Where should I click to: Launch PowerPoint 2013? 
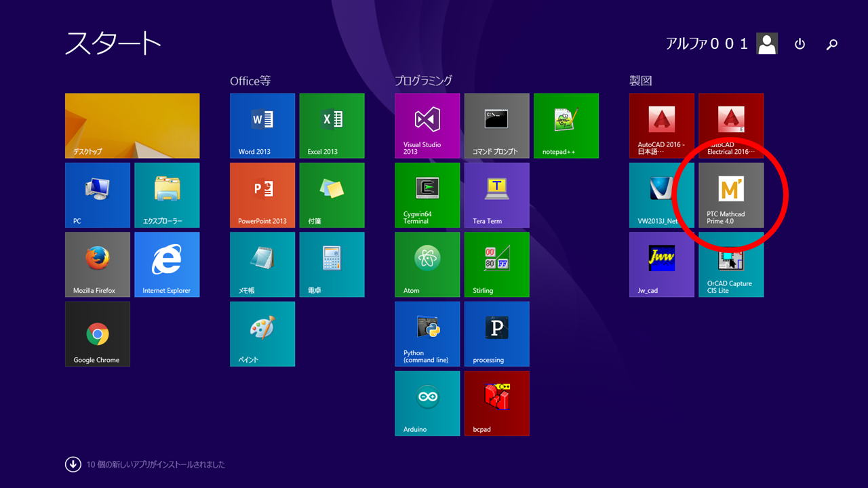pyautogui.click(x=262, y=195)
